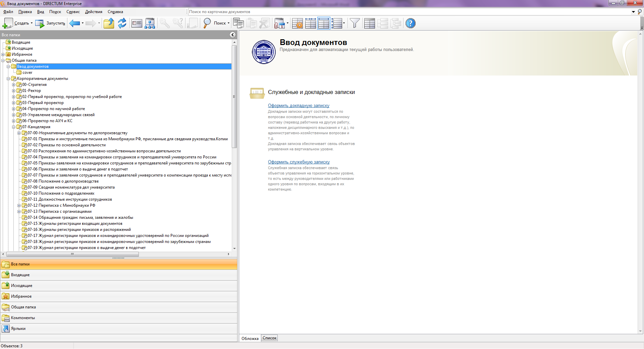This screenshot has height=349, width=644.
Task: Open the Компоненты navigation section
Action: (23, 318)
